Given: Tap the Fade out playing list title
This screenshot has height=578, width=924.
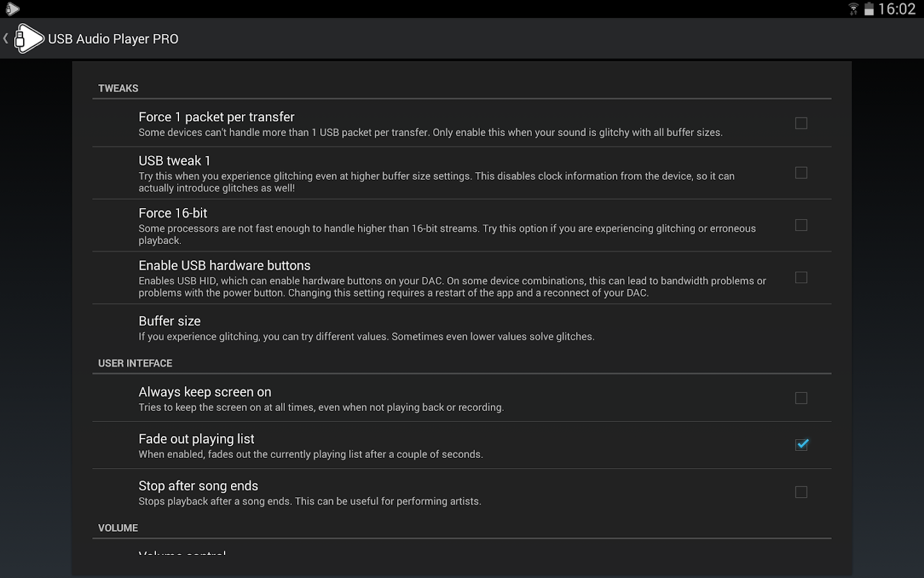Looking at the screenshot, I should [x=196, y=439].
